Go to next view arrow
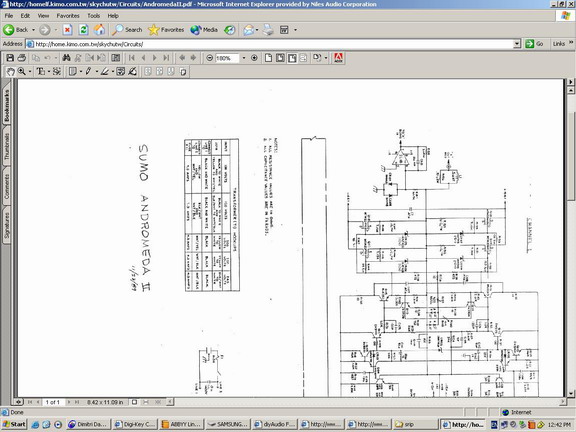This screenshot has width=576, height=432. 193,58
